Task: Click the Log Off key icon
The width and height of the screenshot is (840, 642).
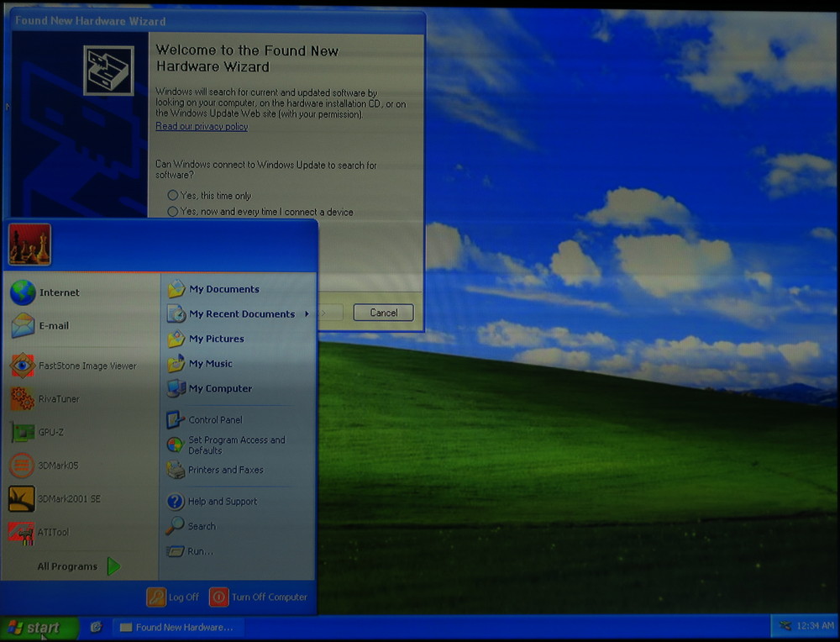Action: (x=156, y=597)
